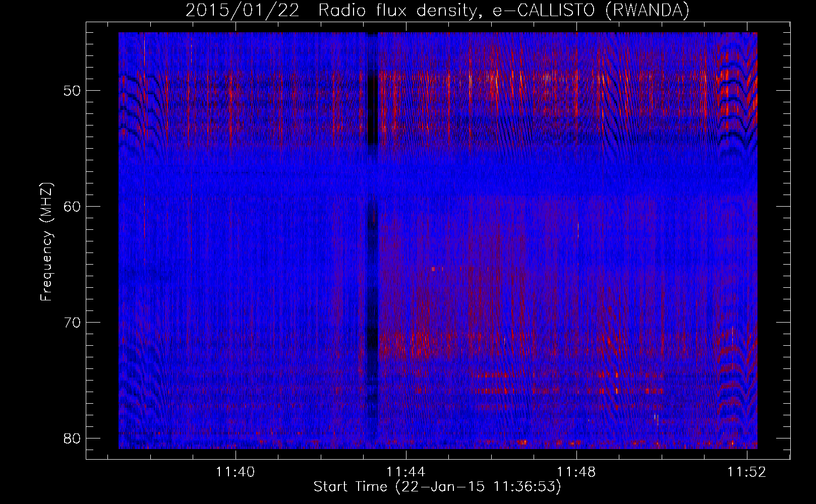Click the 11:40 time tick label
This screenshot has width=816, height=504.
(236, 472)
